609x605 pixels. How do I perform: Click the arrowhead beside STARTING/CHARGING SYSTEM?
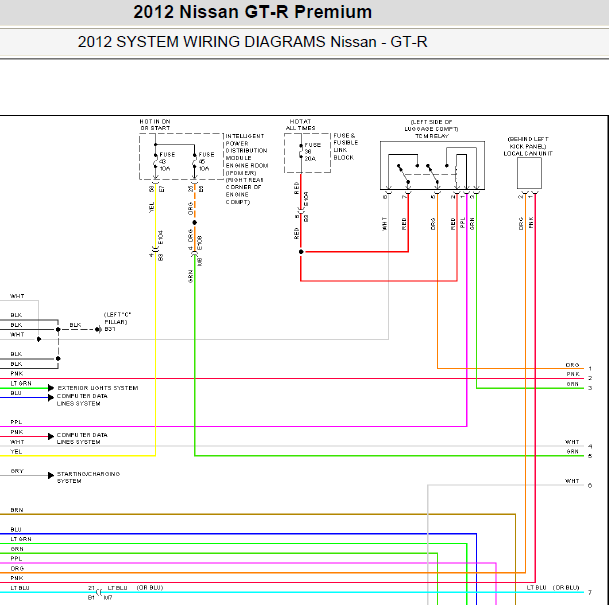(51, 475)
